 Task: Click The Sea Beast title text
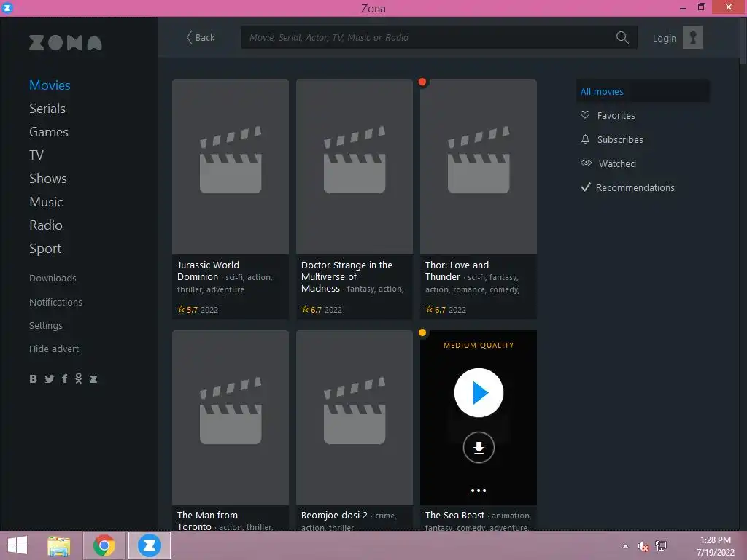coord(454,516)
